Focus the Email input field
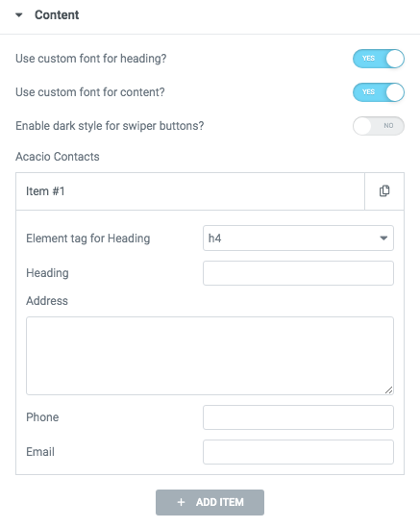This screenshot has height=528, width=420. (298, 452)
